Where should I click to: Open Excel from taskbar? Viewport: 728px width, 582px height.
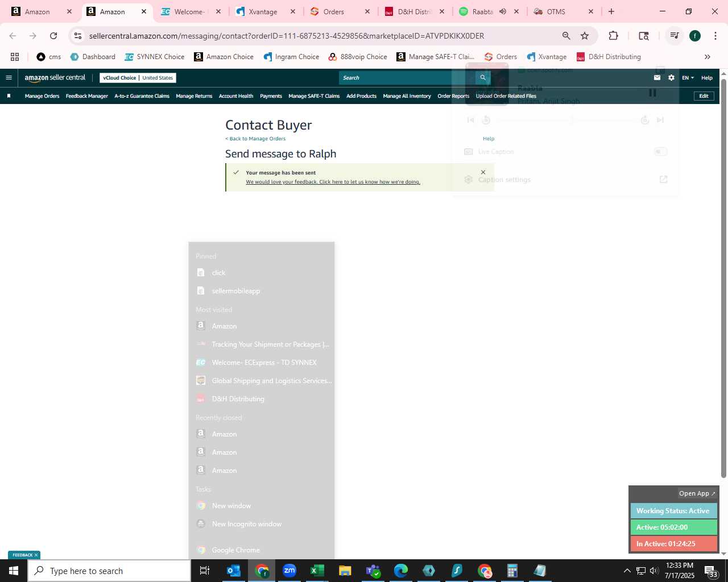coord(317,571)
